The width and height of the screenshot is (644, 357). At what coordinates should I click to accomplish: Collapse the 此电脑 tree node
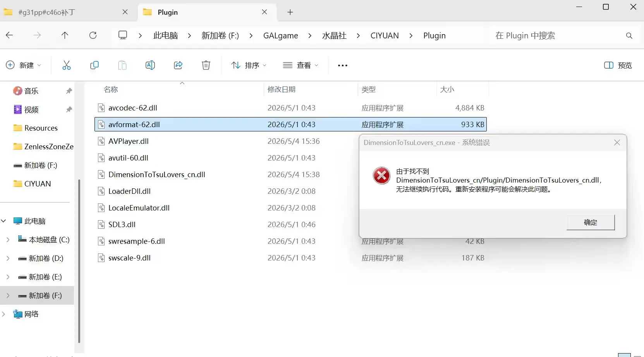pyautogui.click(x=3, y=221)
